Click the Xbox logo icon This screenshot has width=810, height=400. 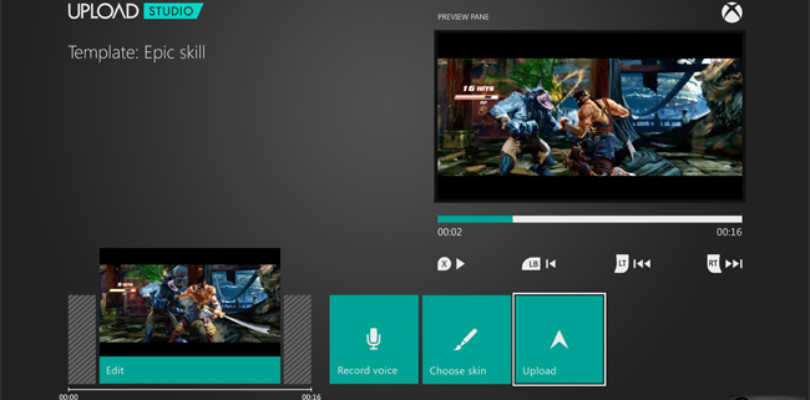click(x=731, y=13)
